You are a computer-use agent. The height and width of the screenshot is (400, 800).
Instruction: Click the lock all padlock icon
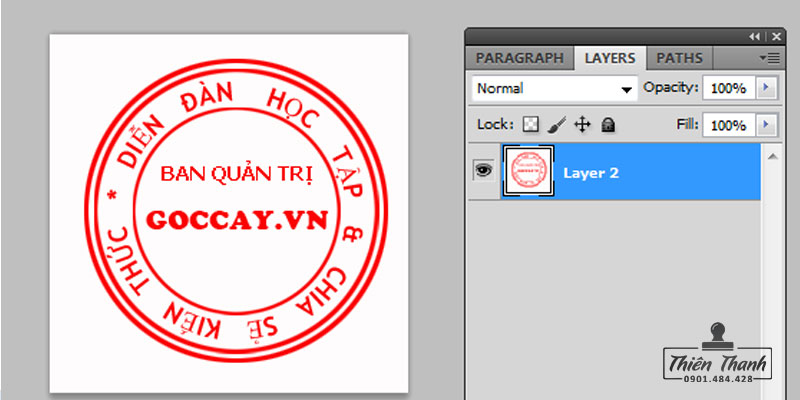pos(608,125)
